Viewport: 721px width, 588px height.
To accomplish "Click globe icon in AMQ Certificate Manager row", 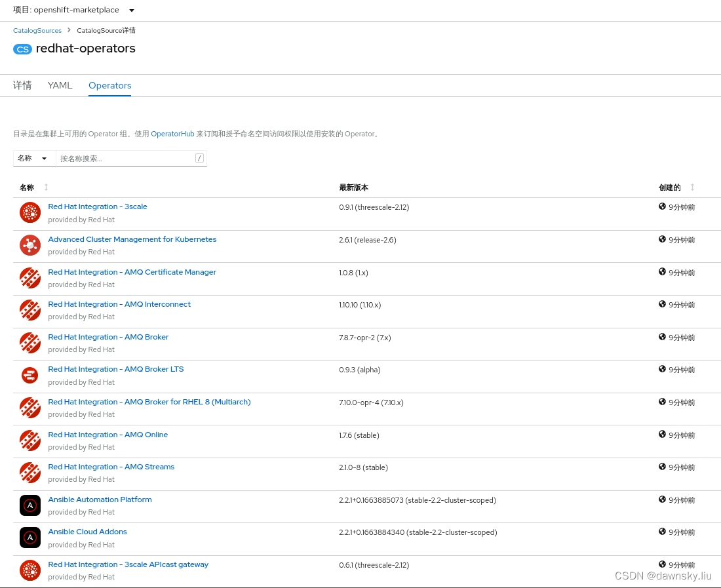I will tap(662, 271).
